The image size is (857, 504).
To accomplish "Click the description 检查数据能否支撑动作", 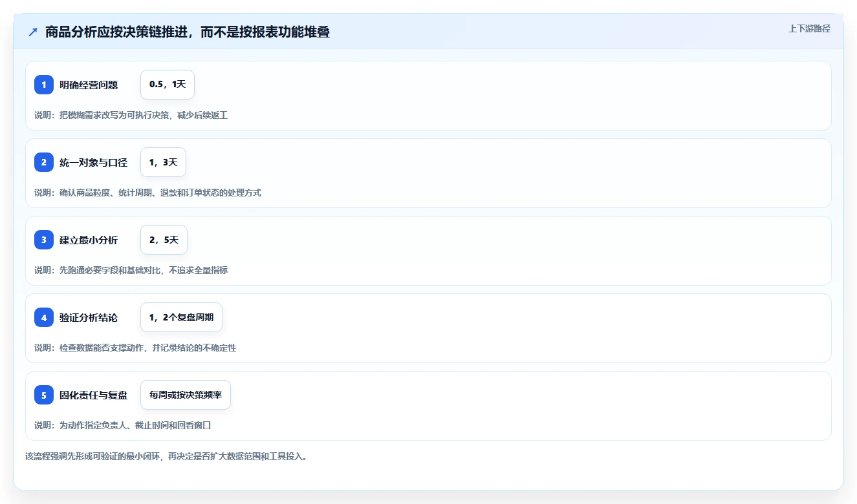I will click(135, 348).
